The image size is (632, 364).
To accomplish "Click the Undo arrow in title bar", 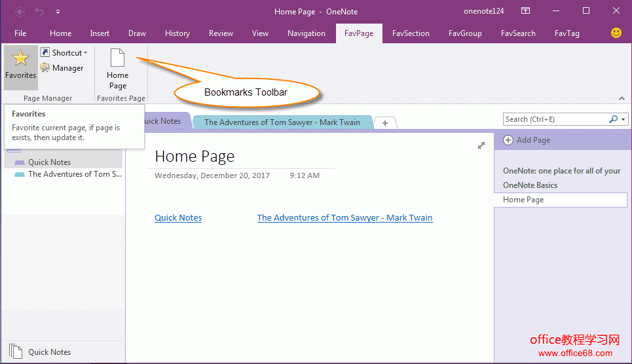I will click(39, 11).
